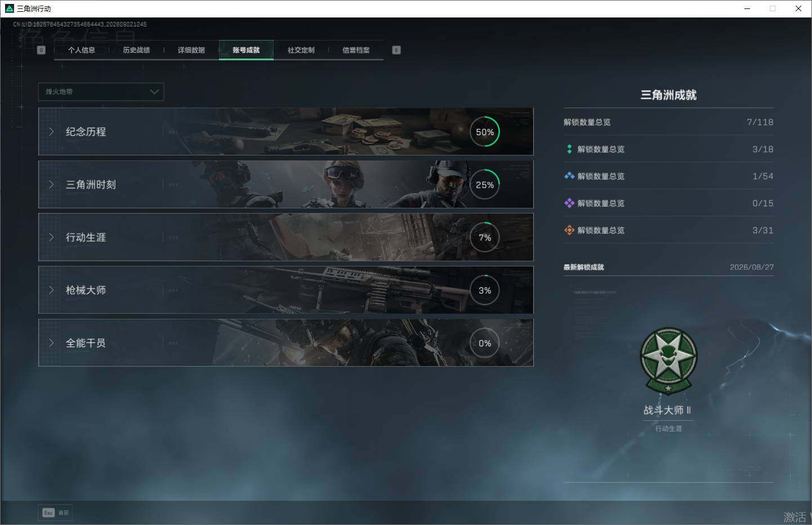Viewport: 812px width, 525px height.
Task: Click the 7/118 total unlock count
Action: 760,122
